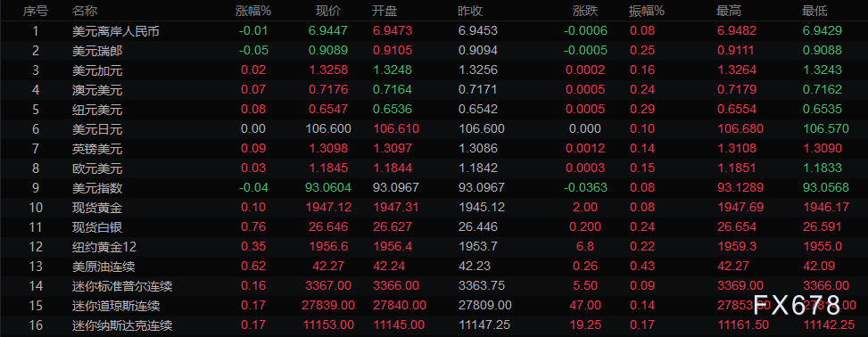Click the 最低 column header
The image size is (868, 337).
tap(814, 11)
